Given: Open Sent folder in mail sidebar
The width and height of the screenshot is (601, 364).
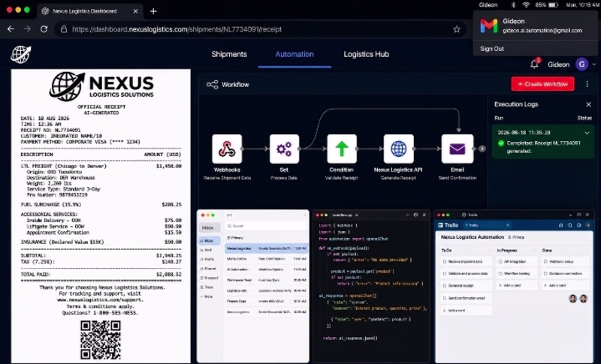Looking at the screenshot, I should (207, 250).
